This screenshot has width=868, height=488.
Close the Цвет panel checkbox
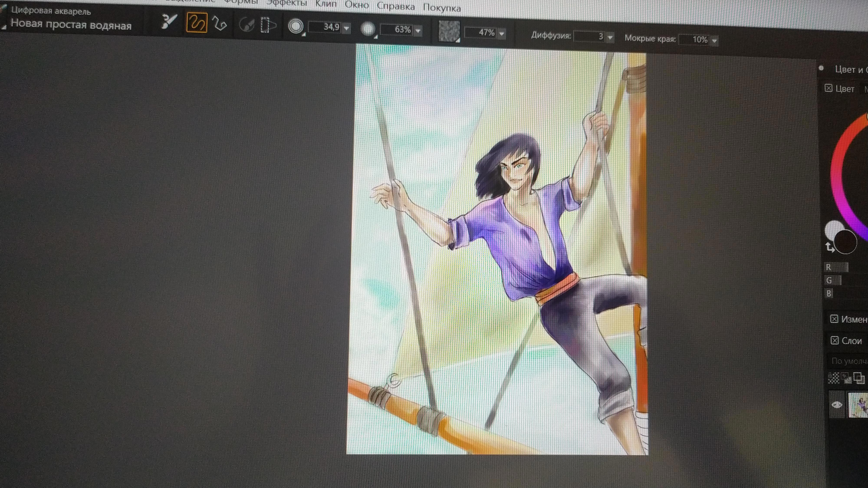coord(828,88)
